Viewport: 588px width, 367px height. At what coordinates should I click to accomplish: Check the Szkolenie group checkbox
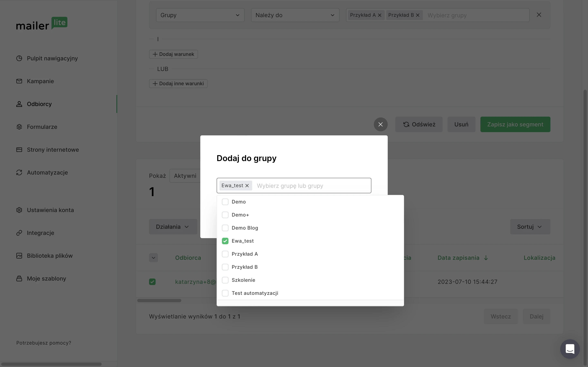pyautogui.click(x=225, y=280)
